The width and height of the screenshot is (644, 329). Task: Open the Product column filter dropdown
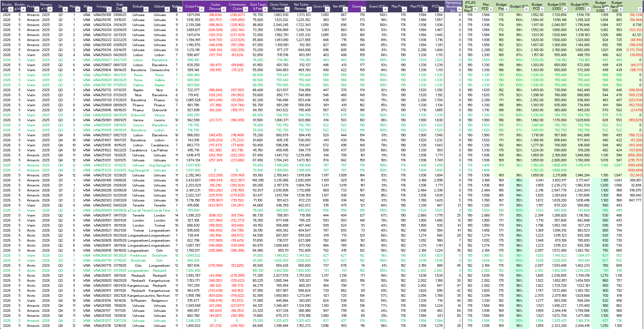point(37,9)
